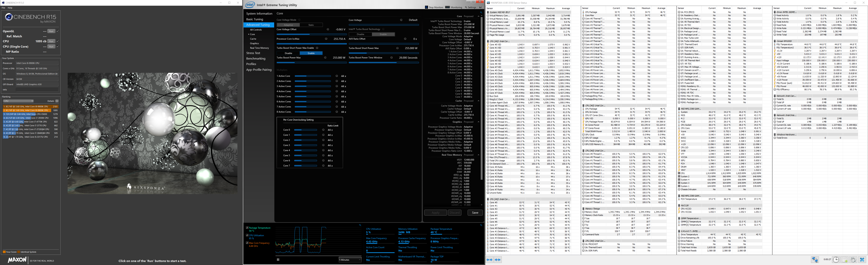This screenshot has width=868, height=265.
Task: Open Basic Tuning in XTU sidebar
Action: (254, 19)
